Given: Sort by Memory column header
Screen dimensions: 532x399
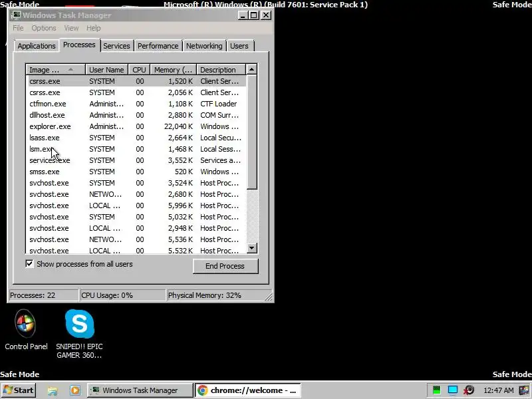Looking at the screenshot, I should click(x=174, y=70).
